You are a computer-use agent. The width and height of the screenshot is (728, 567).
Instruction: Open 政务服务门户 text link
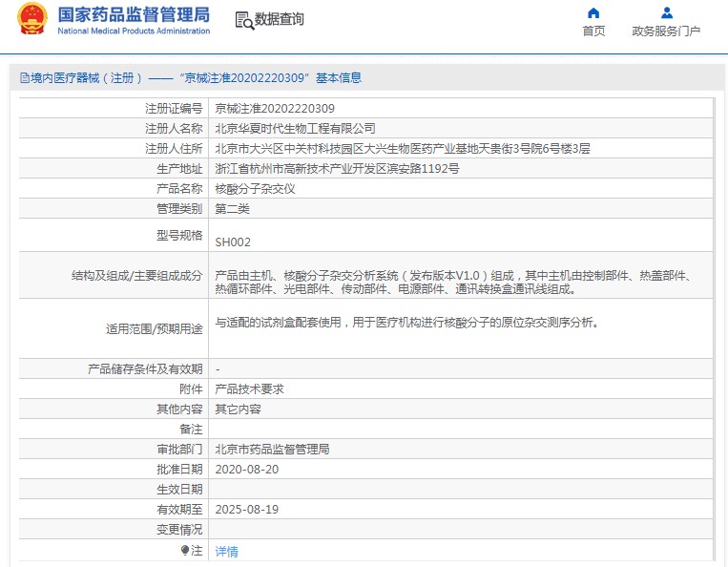click(x=666, y=31)
